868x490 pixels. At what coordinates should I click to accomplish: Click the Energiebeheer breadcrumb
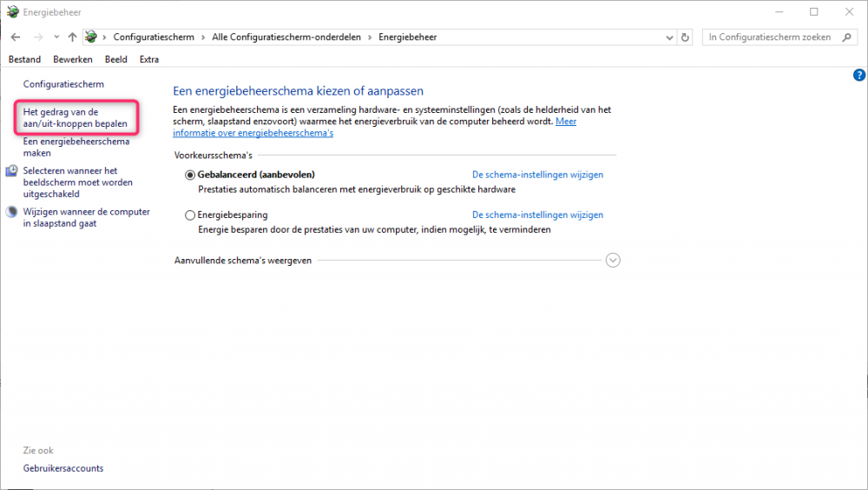click(407, 37)
